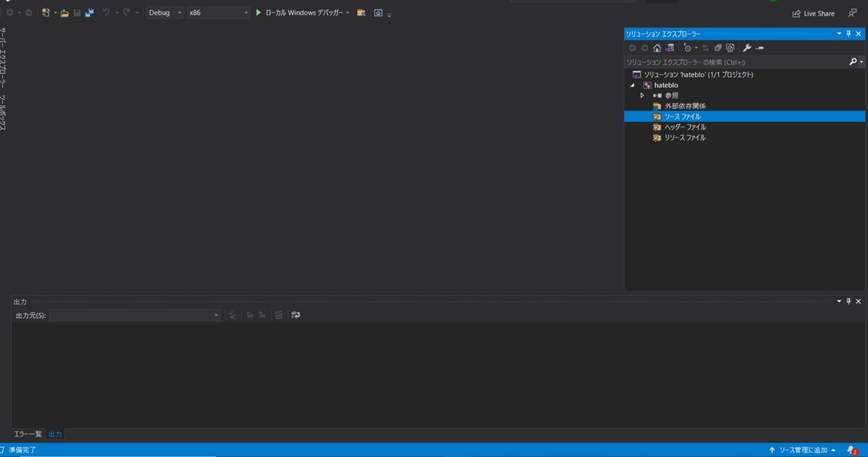Click Forward arrow in Solution Explorer toolbar
The image size is (868, 457).
(x=644, y=48)
